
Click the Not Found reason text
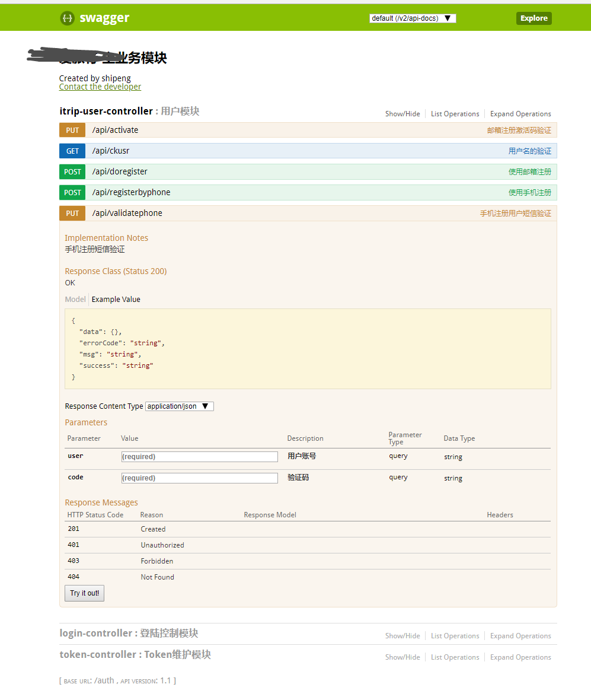pos(158,577)
